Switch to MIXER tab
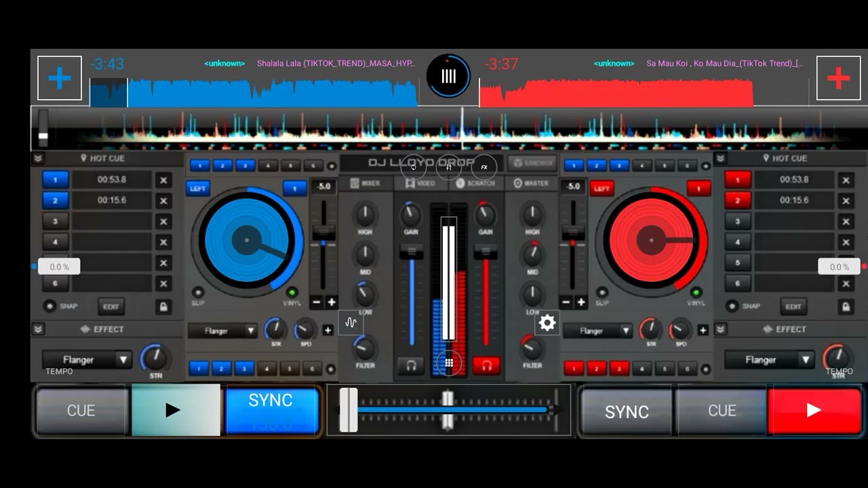868x488 pixels. click(365, 183)
